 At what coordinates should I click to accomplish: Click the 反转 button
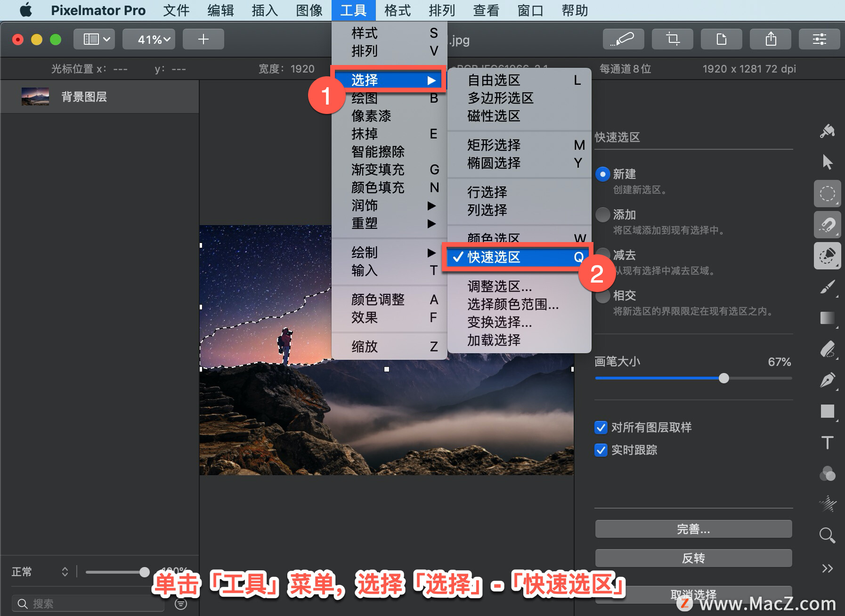pyautogui.click(x=693, y=558)
